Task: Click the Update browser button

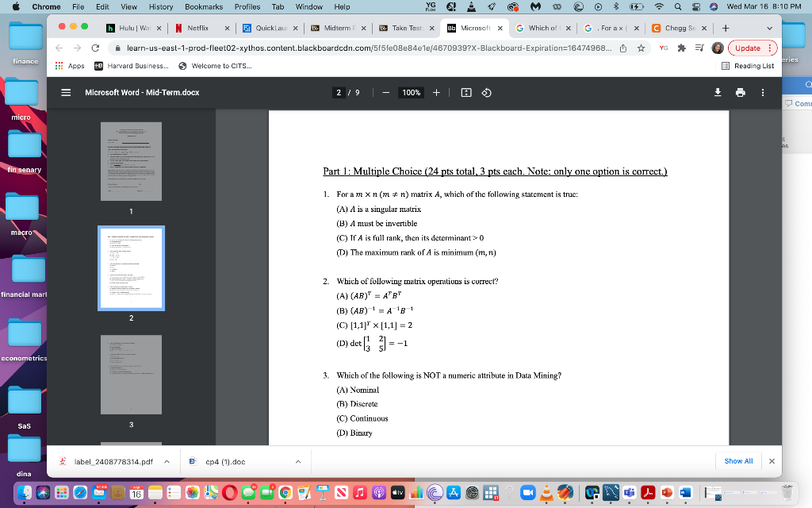Action: pos(749,48)
